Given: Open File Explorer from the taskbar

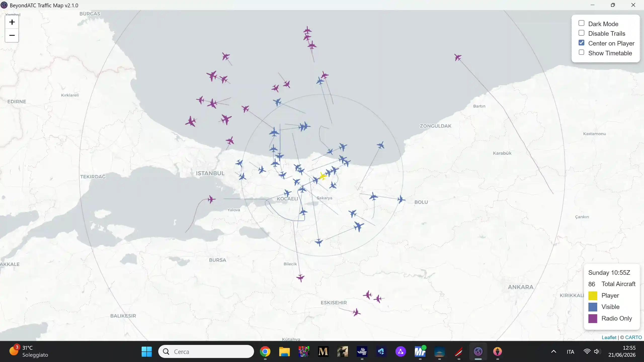Looking at the screenshot, I should click(284, 351).
